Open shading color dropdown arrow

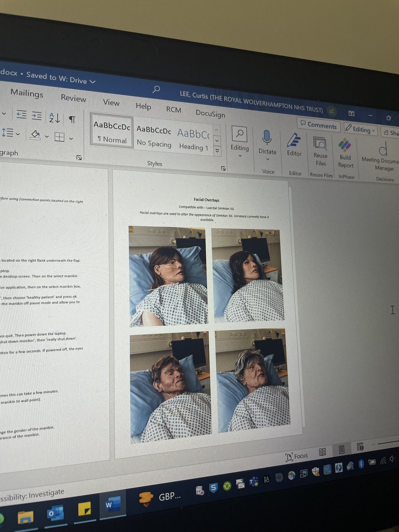pos(47,137)
